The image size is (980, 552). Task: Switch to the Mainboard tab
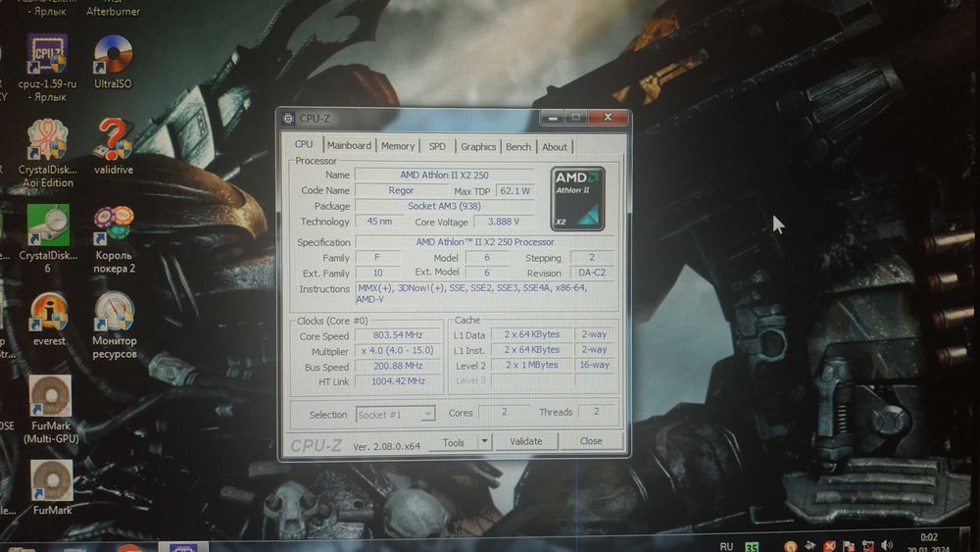(x=349, y=146)
